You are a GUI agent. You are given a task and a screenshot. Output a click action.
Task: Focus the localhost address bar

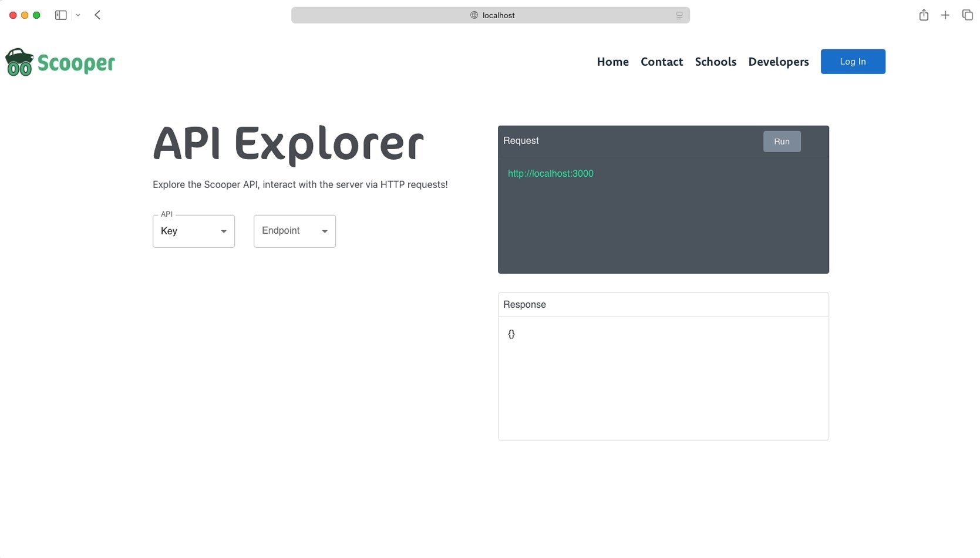[490, 15]
